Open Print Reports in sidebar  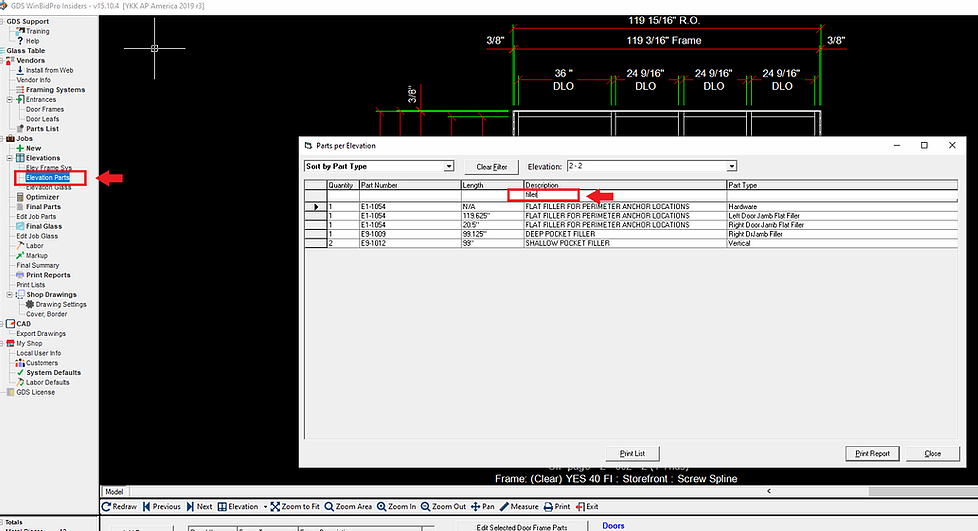47,275
